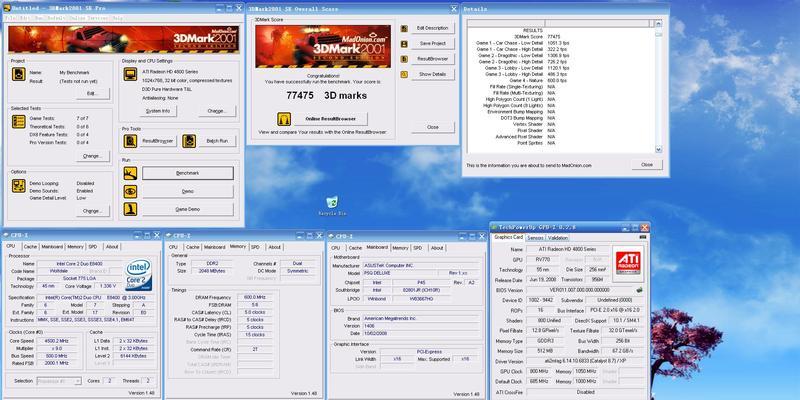This screenshot has height=400, width=800.
Task: Click the Batch Run icon
Action: point(189,141)
